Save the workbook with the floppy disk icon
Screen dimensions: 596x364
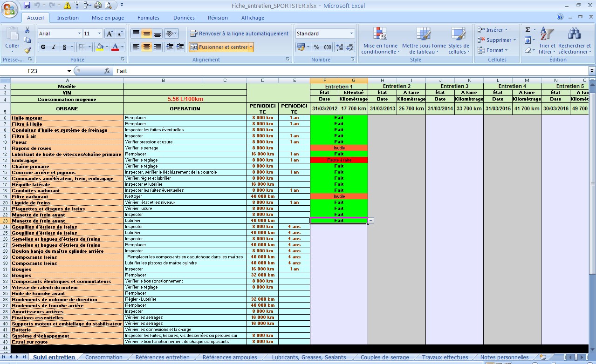(x=27, y=6)
